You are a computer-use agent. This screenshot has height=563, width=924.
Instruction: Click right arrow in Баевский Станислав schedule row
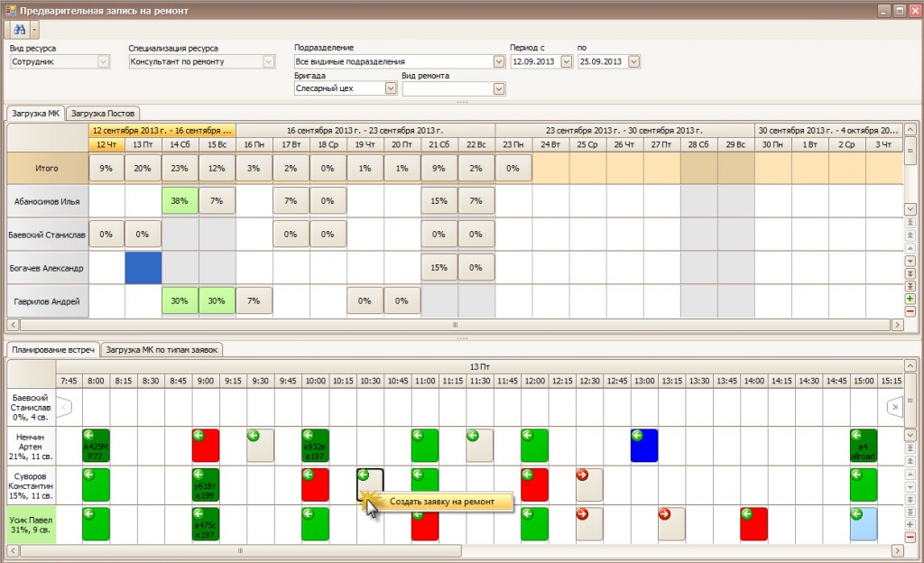click(893, 407)
